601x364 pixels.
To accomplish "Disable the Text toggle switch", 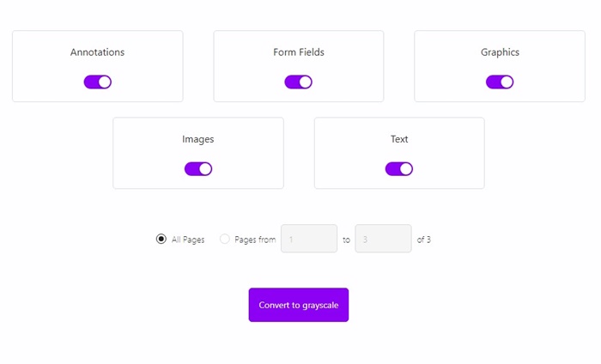I will pos(398,169).
